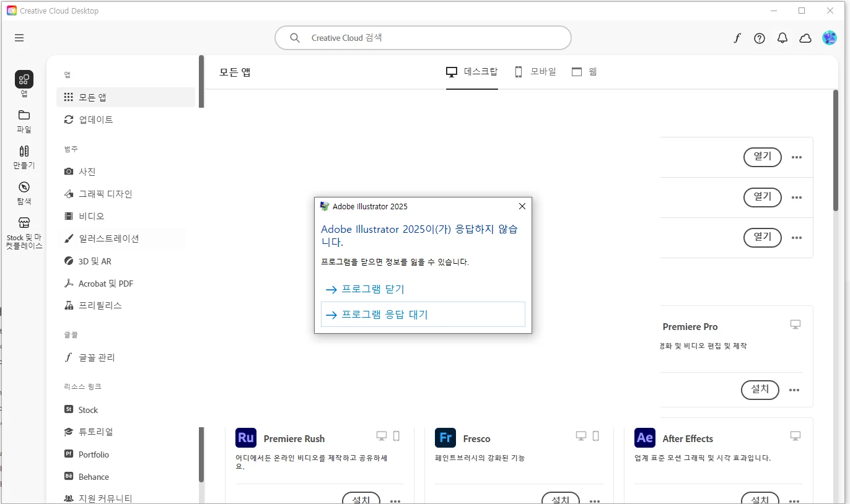This screenshot has width=850, height=504.
Task: Open Fresco more options menu
Action: coord(595,501)
